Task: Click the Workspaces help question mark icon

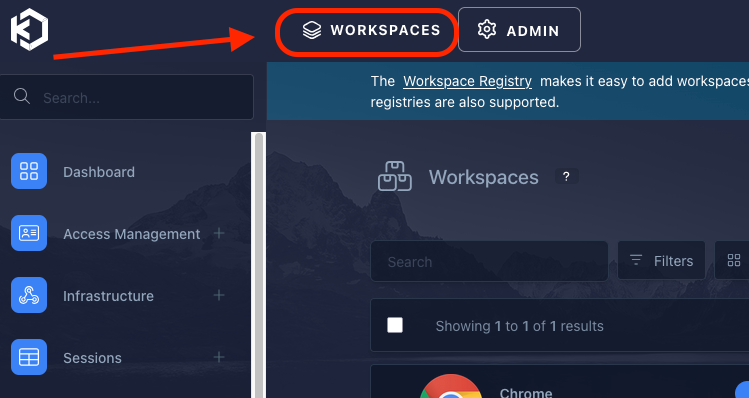Action: click(566, 177)
